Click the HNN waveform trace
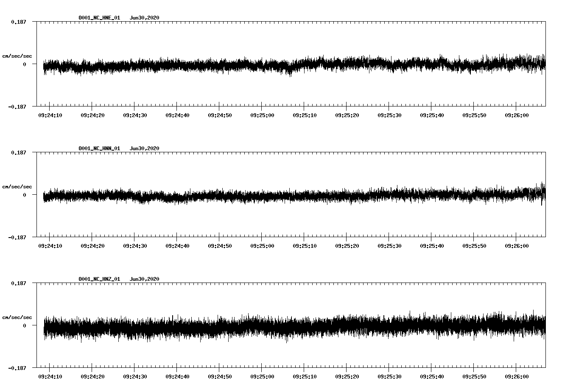576x392 pixels. pos(294,195)
